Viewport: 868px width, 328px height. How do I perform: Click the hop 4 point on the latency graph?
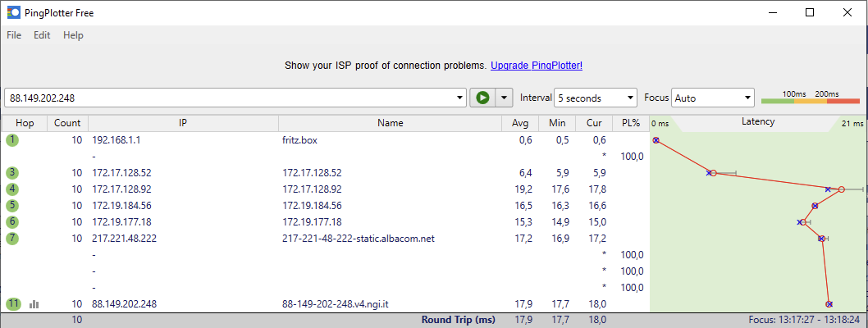point(842,189)
